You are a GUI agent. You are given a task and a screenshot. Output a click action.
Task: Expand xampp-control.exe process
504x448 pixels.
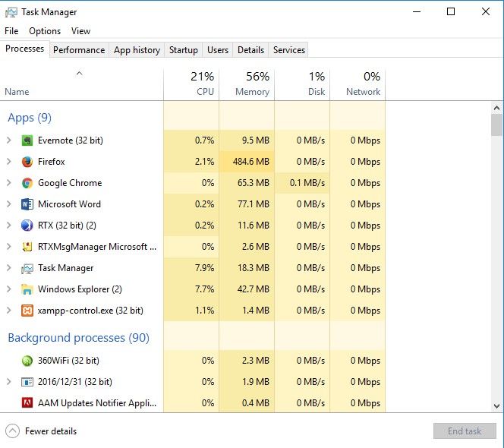pos(9,311)
